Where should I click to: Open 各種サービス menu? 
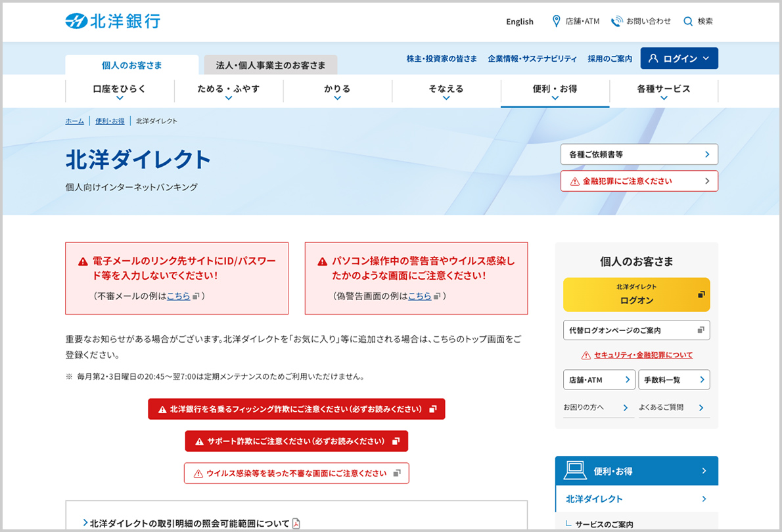tap(664, 91)
